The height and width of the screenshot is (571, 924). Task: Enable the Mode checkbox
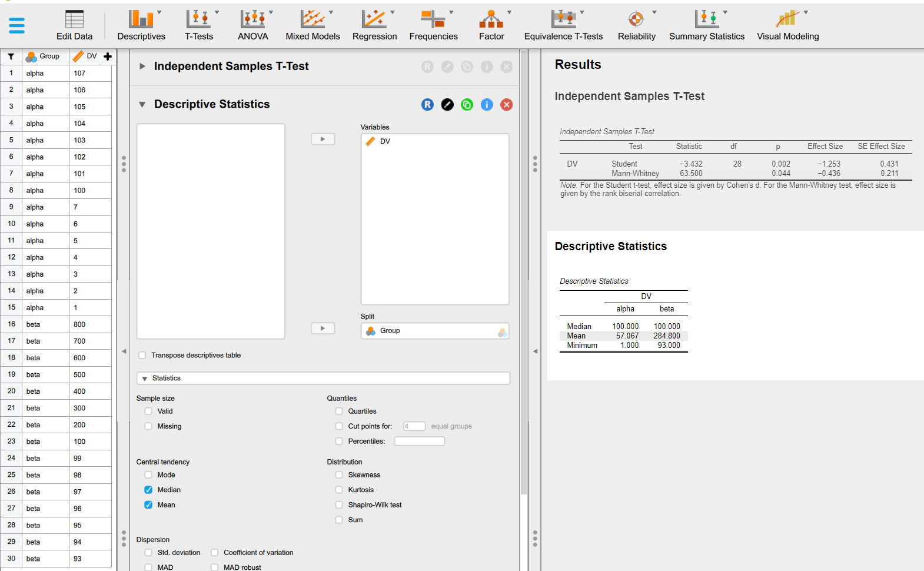click(148, 475)
